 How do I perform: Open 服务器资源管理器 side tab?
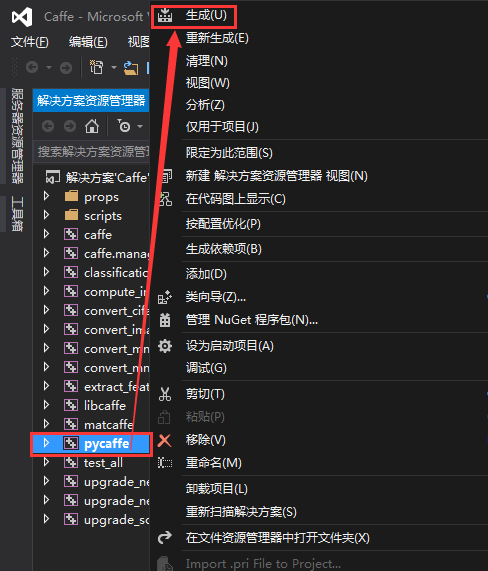pyautogui.click(x=17, y=136)
